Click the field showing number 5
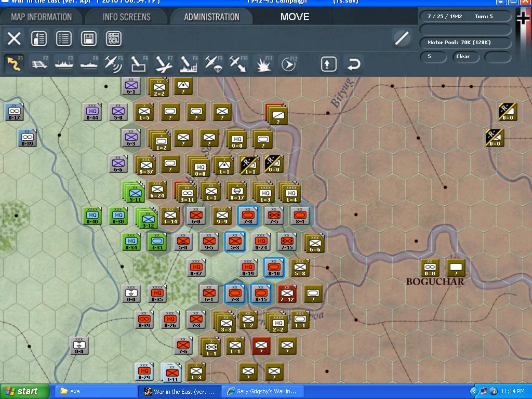532x399 pixels. (433, 57)
